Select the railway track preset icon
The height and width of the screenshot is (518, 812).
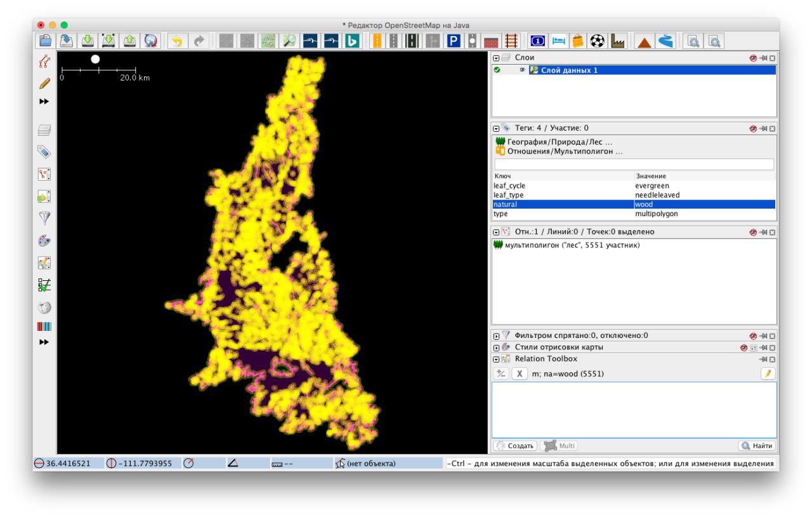511,41
